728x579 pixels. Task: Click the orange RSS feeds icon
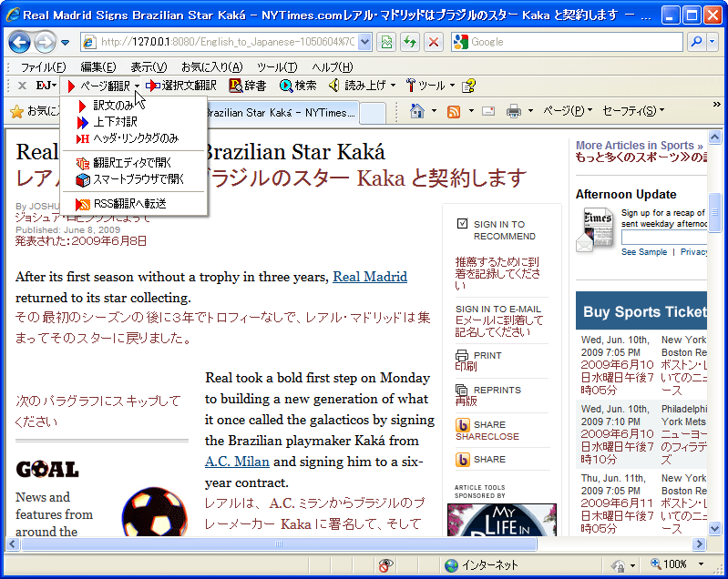(454, 111)
